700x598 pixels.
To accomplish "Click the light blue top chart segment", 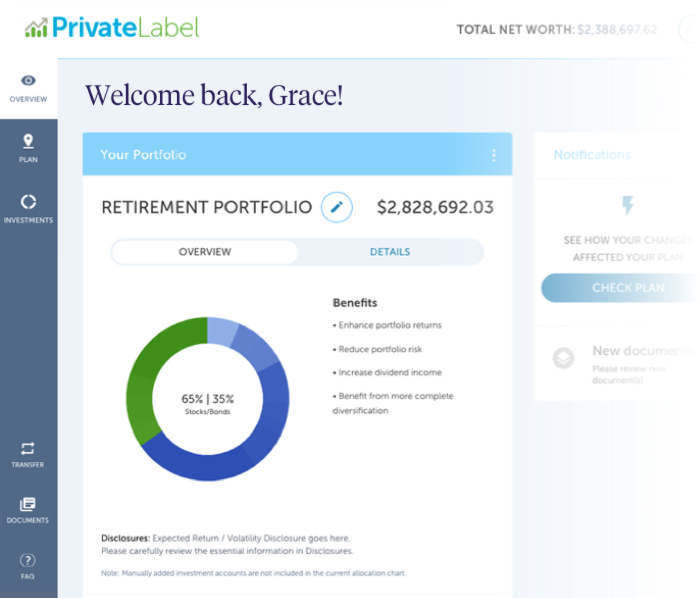I will pos(221,332).
